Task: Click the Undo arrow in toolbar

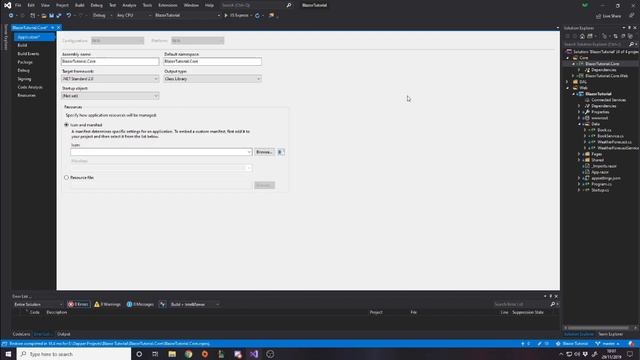Action: (69, 16)
